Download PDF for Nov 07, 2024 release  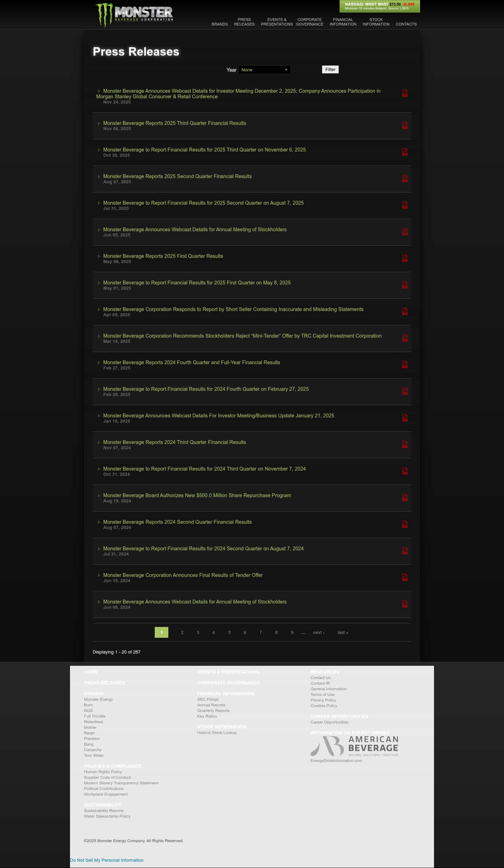[x=405, y=444]
